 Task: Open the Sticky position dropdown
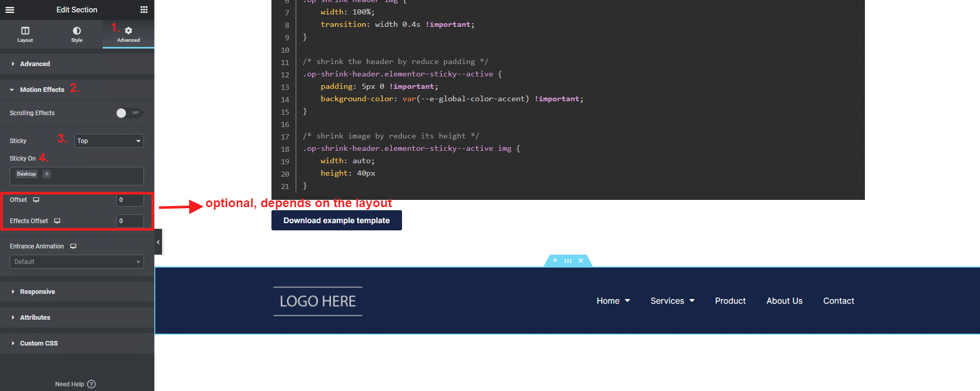pyautogui.click(x=109, y=141)
